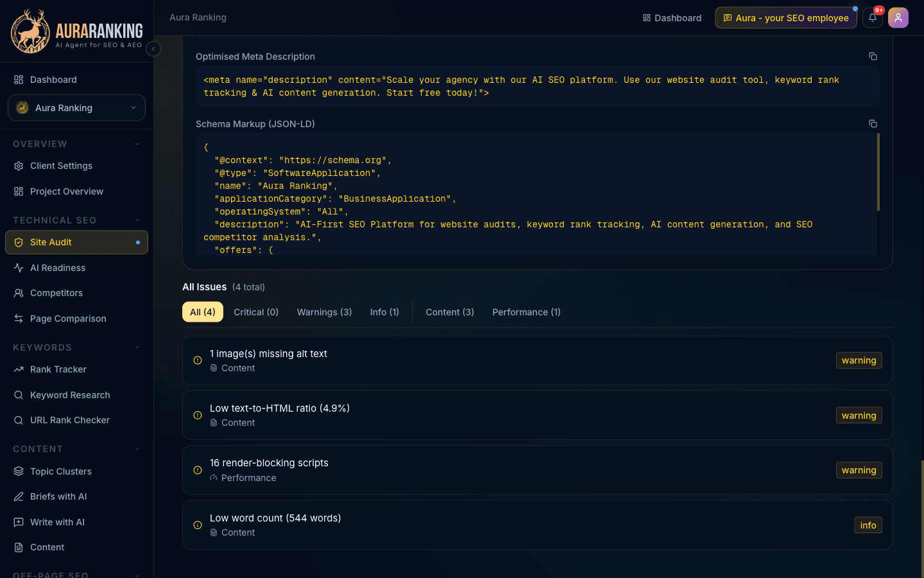This screenshot has width=924, height=578.
Task: Filter issues by Content (3) category
Action: click(450, 312)
